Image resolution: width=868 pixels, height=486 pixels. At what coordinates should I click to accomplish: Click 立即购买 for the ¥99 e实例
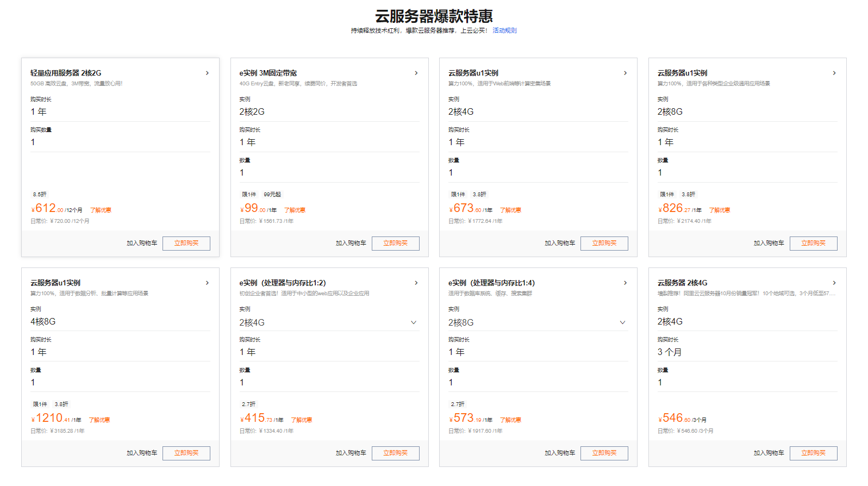point(395,243)
